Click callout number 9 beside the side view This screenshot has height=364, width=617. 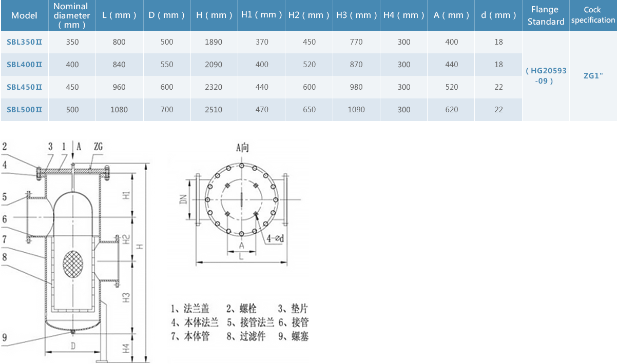click(x=4, y=337)
